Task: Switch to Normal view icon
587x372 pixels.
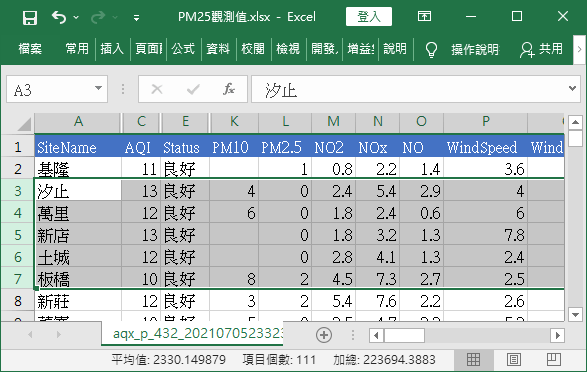Action: [474, 360]
